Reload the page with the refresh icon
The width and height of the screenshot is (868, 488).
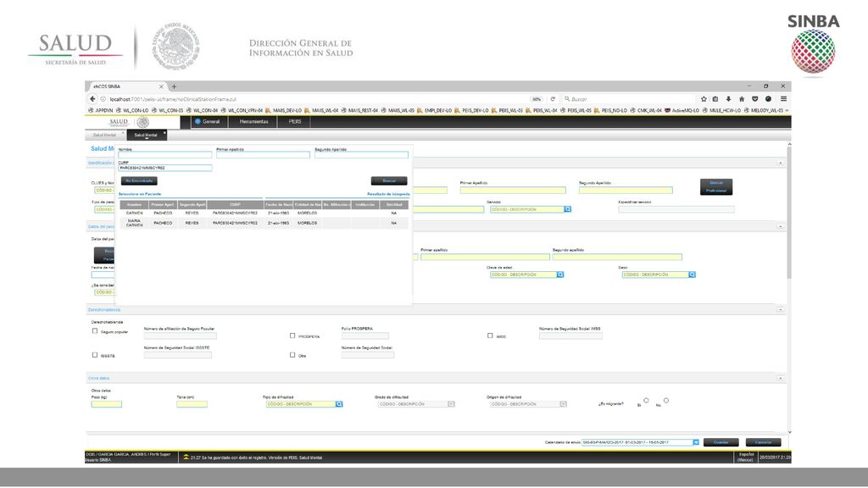pos(553,99)
